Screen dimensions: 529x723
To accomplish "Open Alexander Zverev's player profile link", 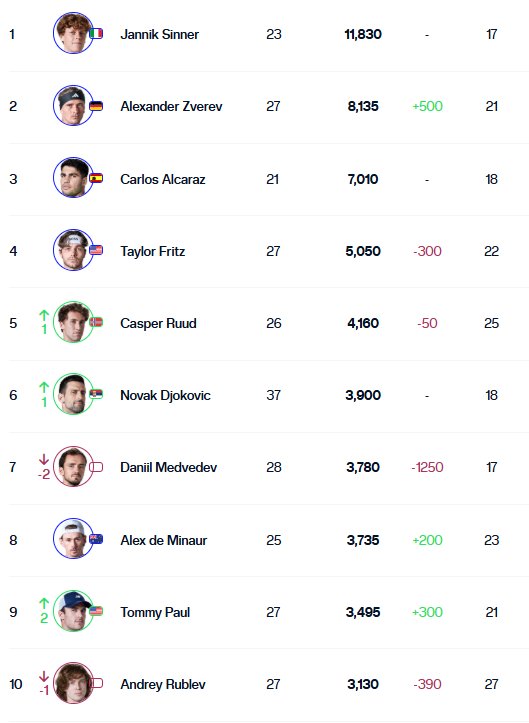I will click(171, 107).
